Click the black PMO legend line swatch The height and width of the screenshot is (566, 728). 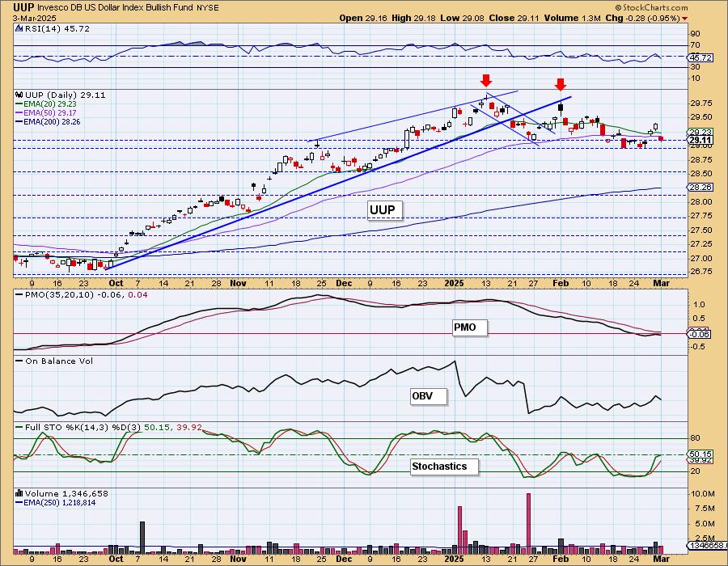coord(19,294)
